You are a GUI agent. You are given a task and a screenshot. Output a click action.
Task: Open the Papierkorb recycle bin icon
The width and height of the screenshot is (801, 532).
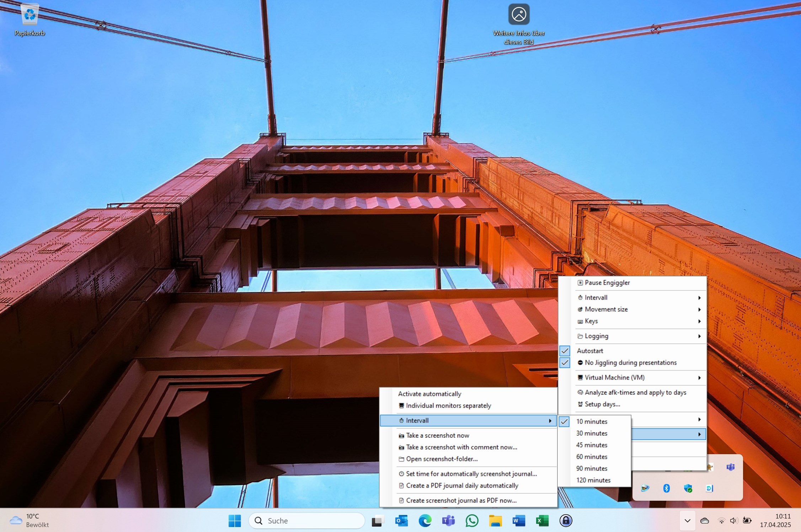tap(30, 20)
